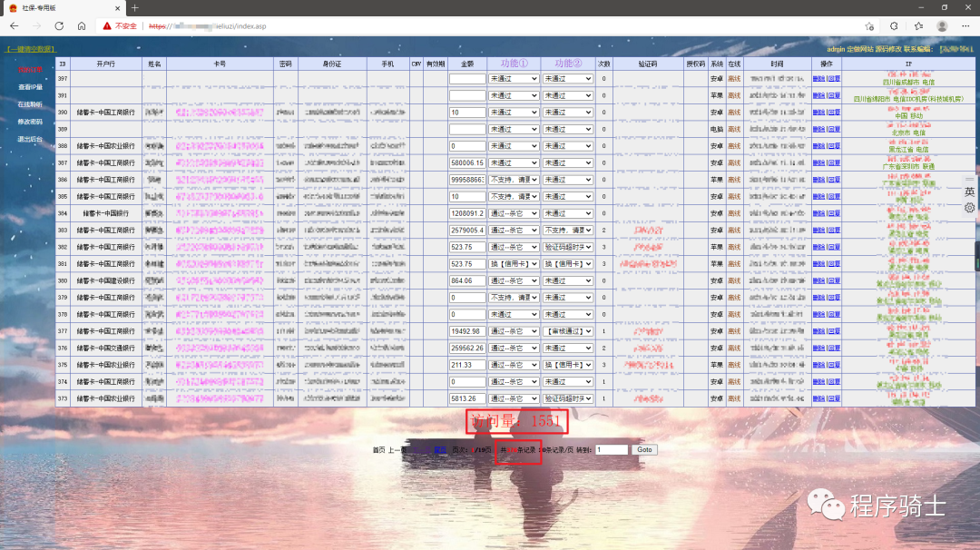Viewport: 980px width, 550px height.
Task: Expand the 功能① dropdown in row 397
Action: (x=514, y=79)
